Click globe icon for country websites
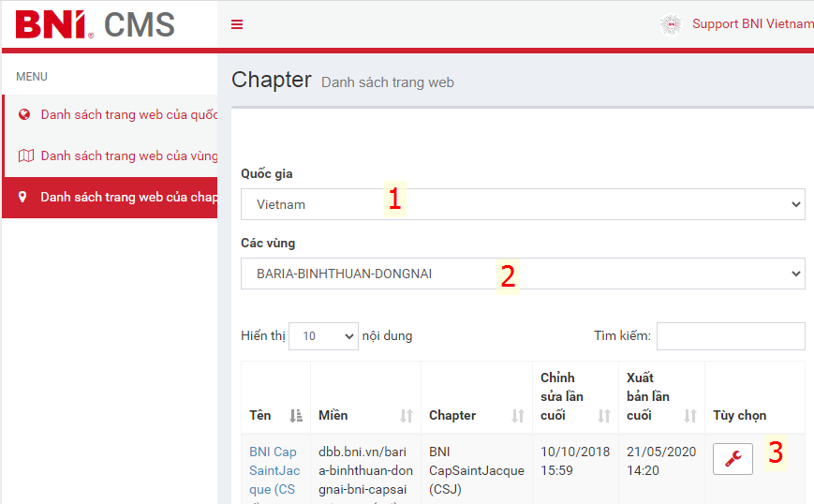The image size is (814, 504). pos(23,114)
